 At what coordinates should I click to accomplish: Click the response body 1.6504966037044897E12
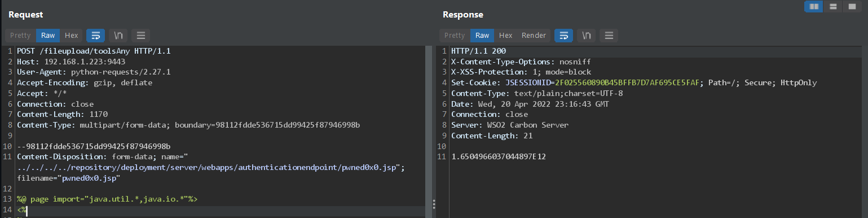tap(499, 157)
